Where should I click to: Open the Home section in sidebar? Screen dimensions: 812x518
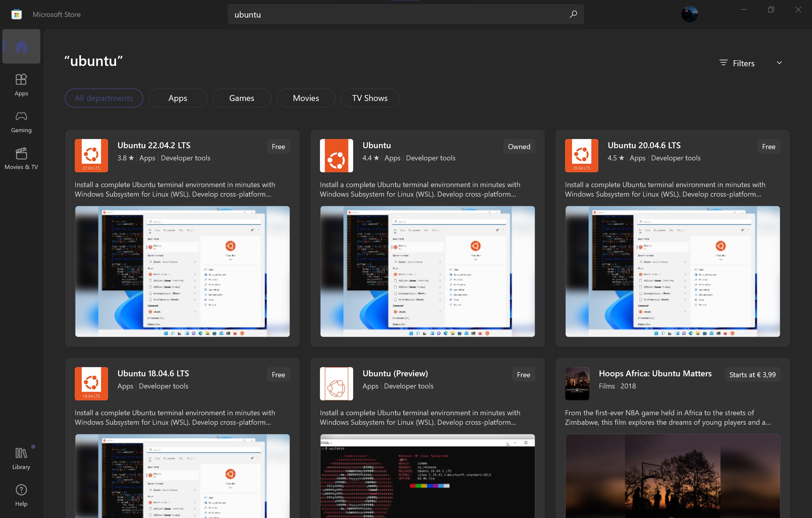click(21, 46)
